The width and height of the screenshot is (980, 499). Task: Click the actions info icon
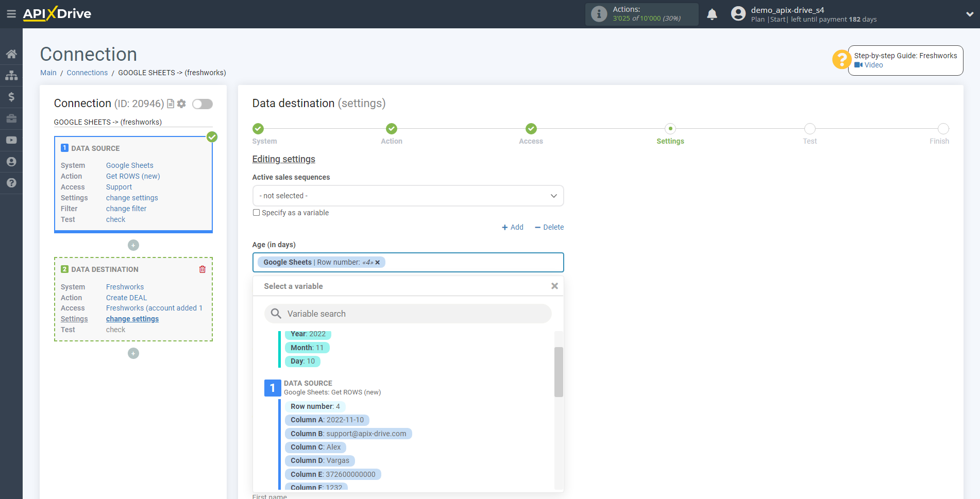coord(599,14)
